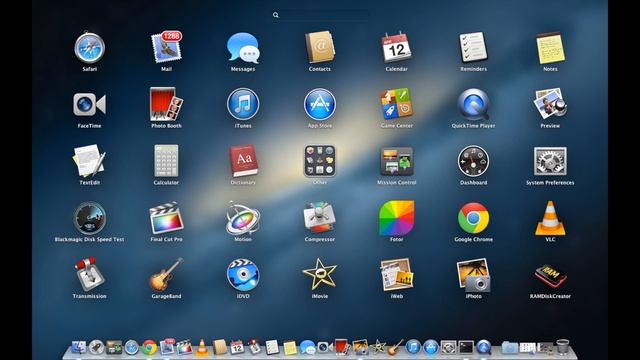Open Notes from the Dock
Viewport: 640px width, 360px height.
290,348
